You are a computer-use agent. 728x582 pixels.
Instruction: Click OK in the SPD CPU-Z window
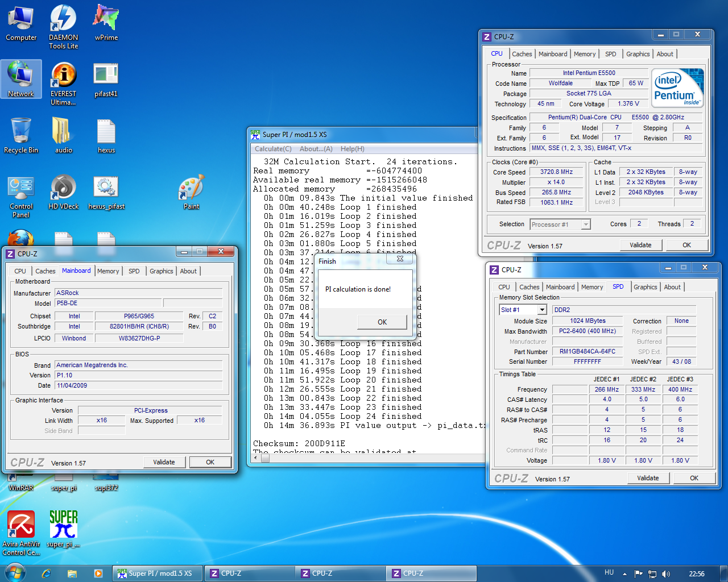coord(694,478)
